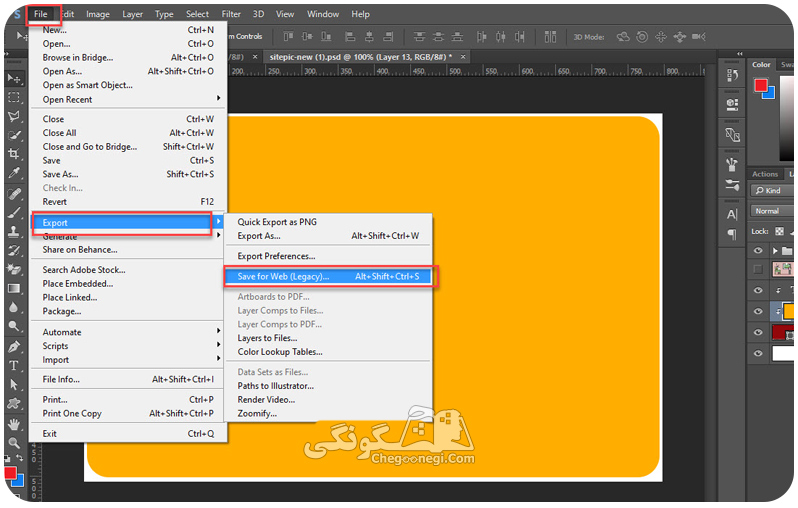Screen dimensions: 798x508
Task: Click the Color panel picker field
Action: [x=786, y=118]
